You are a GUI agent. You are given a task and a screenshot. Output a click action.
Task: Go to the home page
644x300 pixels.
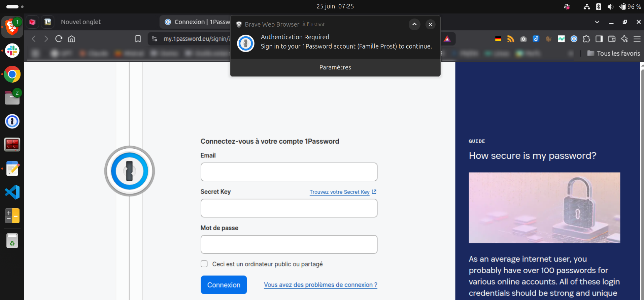pos(71,39)
